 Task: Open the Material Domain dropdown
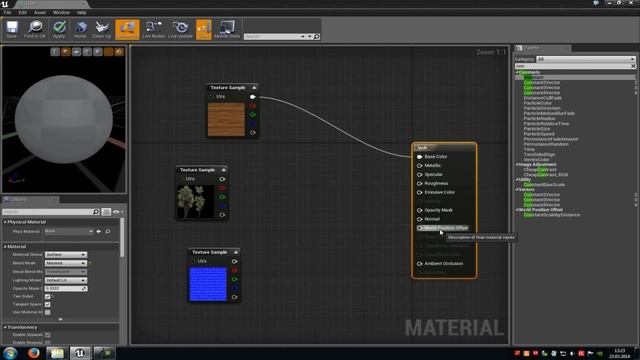(x=66, y=255)
